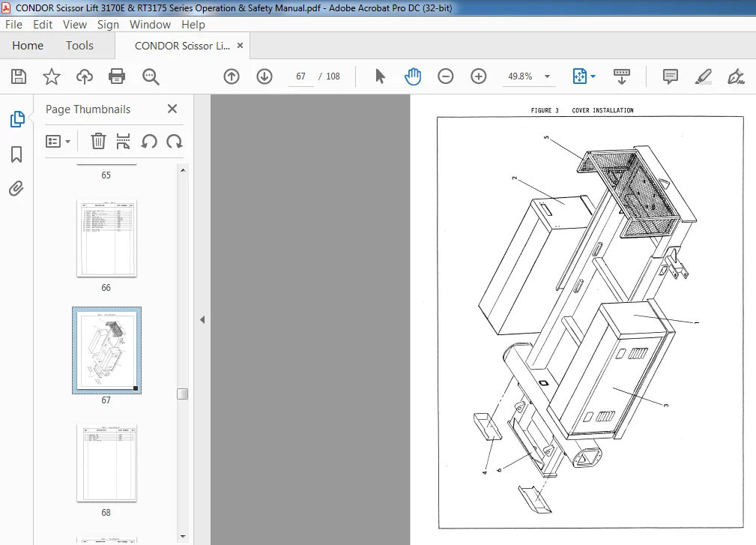Open the Window menu
The image size is (756, 545).
[150, 25]
